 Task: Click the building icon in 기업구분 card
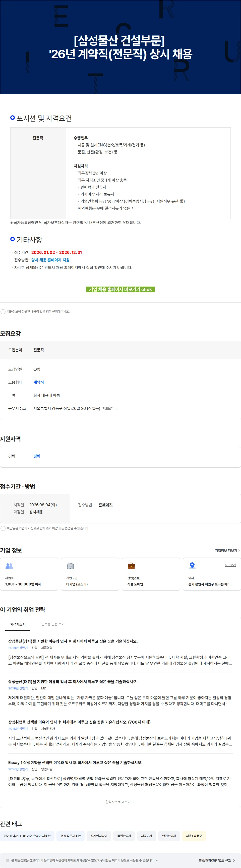coord(70,566)
